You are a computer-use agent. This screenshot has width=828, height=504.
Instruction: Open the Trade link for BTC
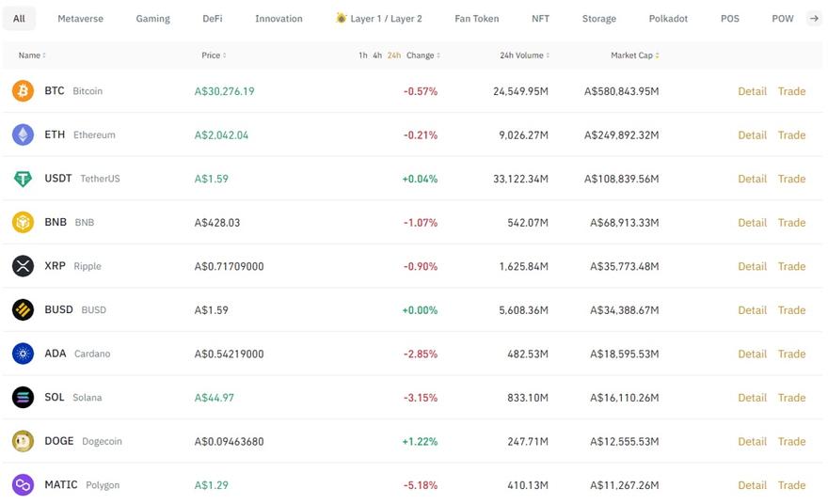[791, 91]
